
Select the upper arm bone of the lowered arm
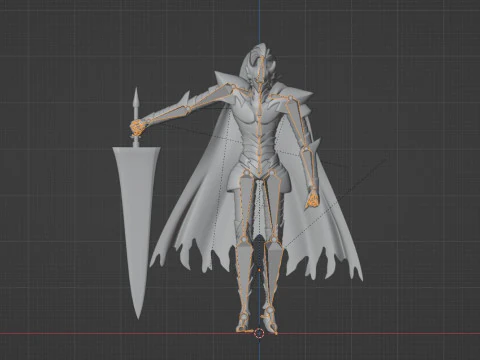point(297,123)
